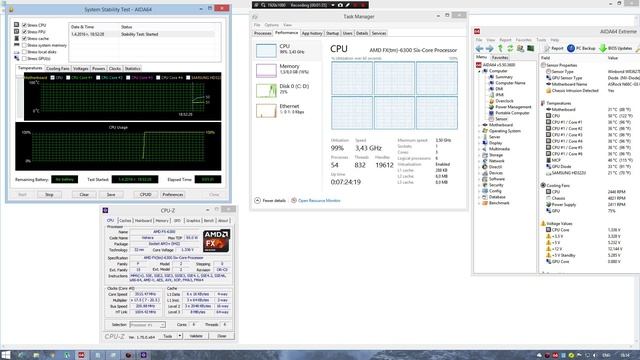Expand Motherboard node in AIDA64 tree
The height and width of the screenshot is (360, 640).
[480, 125]
